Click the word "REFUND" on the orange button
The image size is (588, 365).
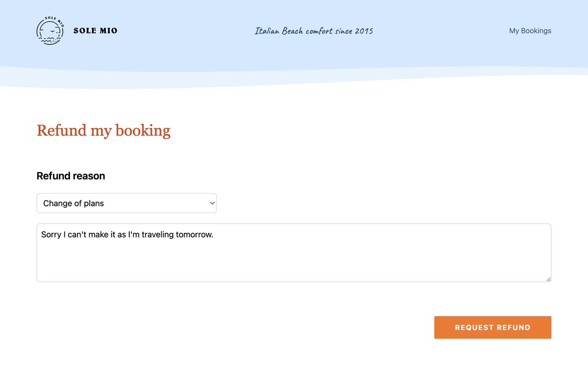point(514,327)
